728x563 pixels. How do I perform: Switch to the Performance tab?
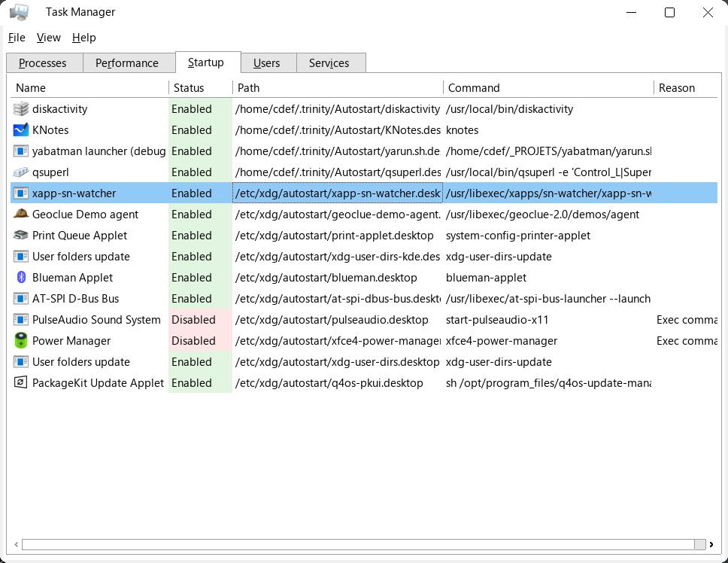click(129, 63)
